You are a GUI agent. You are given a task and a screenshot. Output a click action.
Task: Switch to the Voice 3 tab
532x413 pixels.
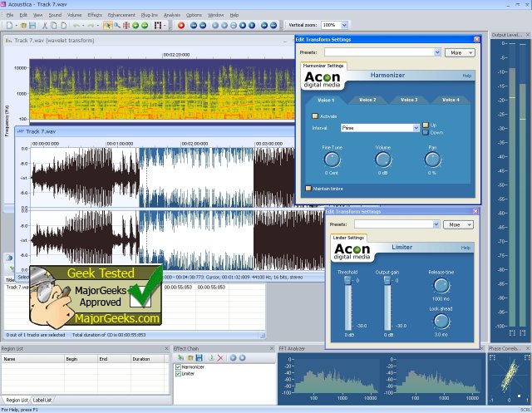pyautogui.click(x=409, y=100)
